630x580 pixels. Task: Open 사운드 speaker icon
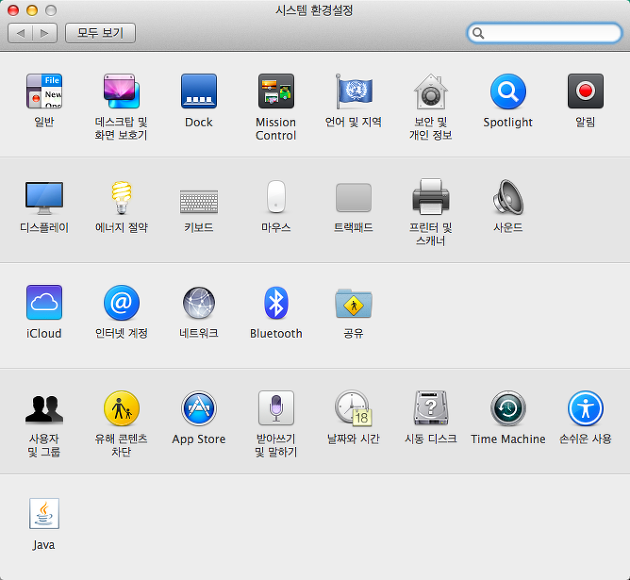pyautogui.click(x=508, y=197)
